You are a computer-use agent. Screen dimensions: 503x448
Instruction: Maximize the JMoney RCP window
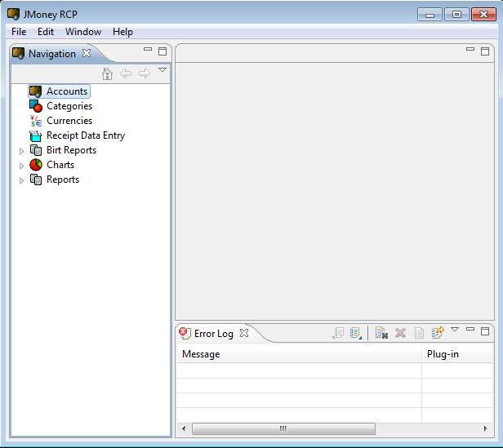click(x=456, y=15)
